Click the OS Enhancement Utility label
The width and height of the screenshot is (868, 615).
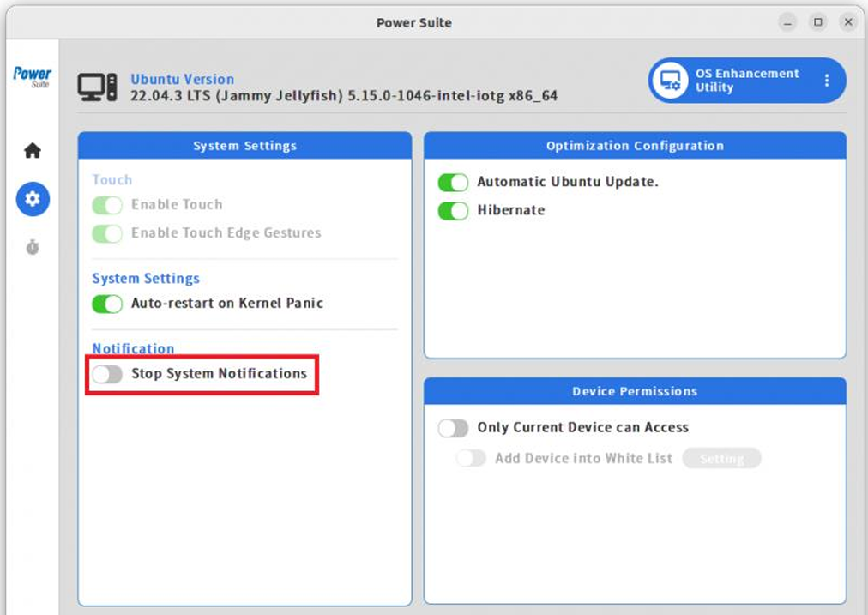point(747,81)
